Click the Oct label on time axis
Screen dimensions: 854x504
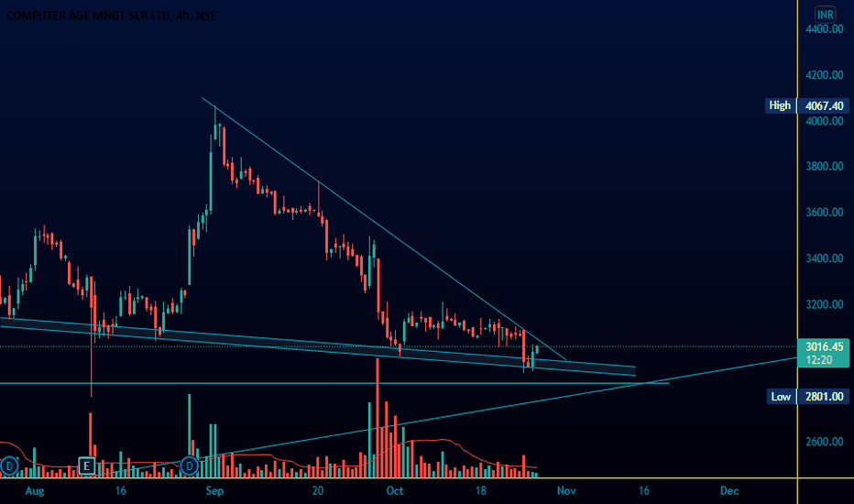tap(394, 491)
